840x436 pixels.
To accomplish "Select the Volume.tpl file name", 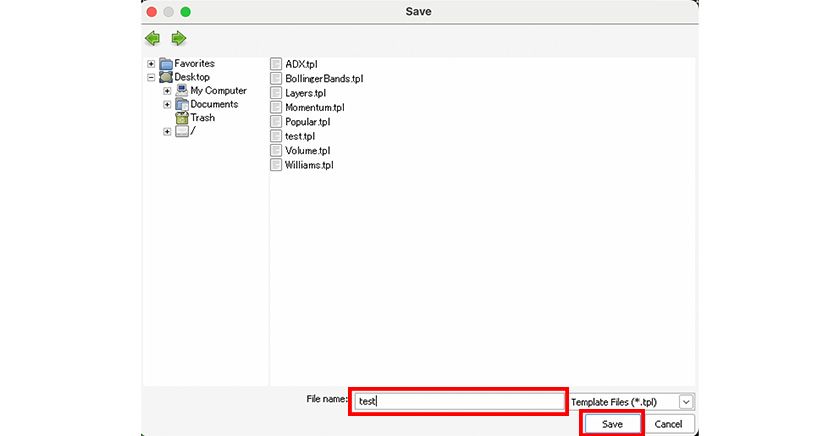I will coord(308,151).
